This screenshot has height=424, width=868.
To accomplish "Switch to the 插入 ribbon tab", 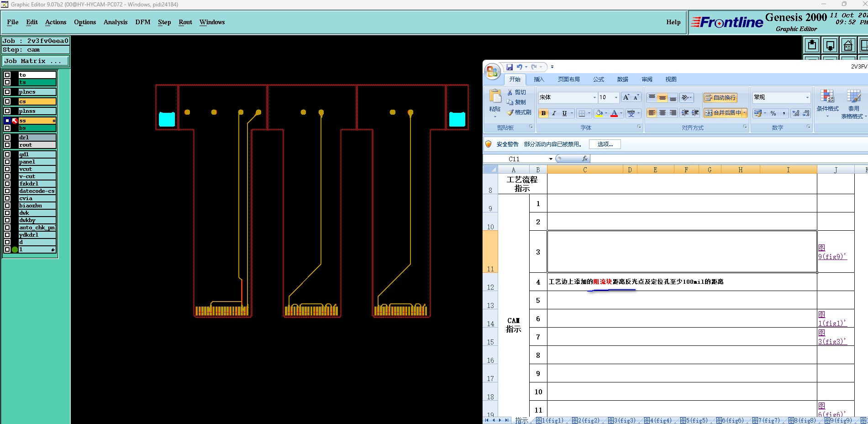I will click(x=539, y=79).
